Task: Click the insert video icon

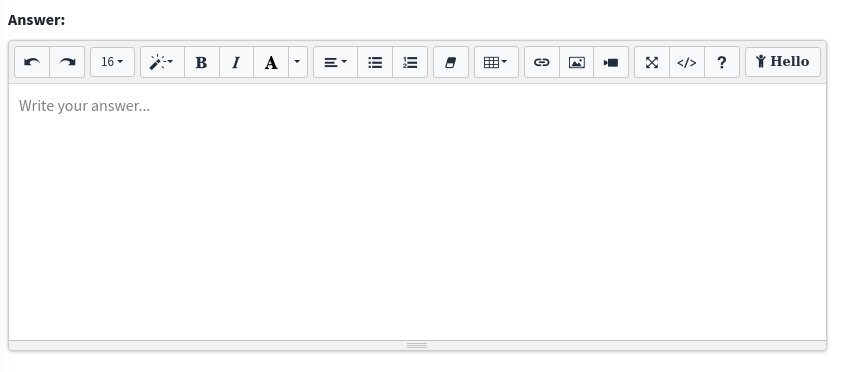Action: [x=611, y=62]
